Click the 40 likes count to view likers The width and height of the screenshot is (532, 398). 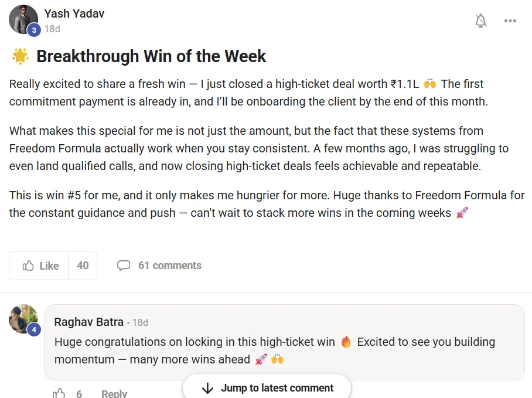click(82, 266)
